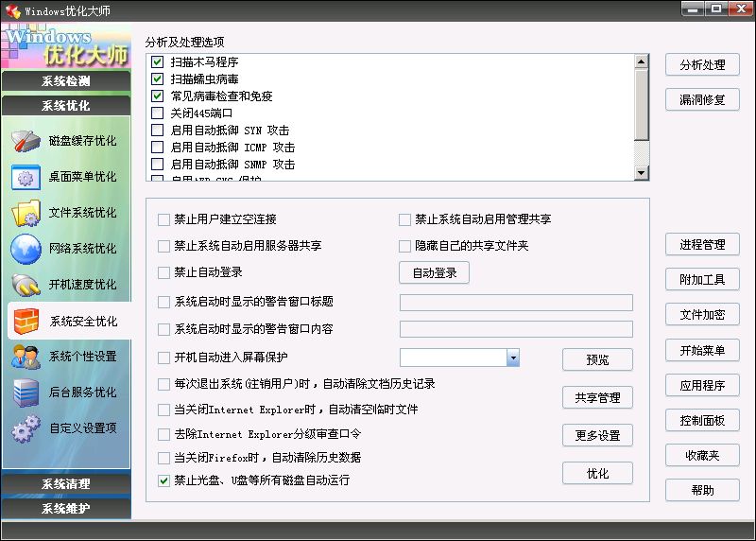Open 文件系统优化 folder icon
Image resolution: width=756 pixels, height=541 pixels.
tap(26, 213)
